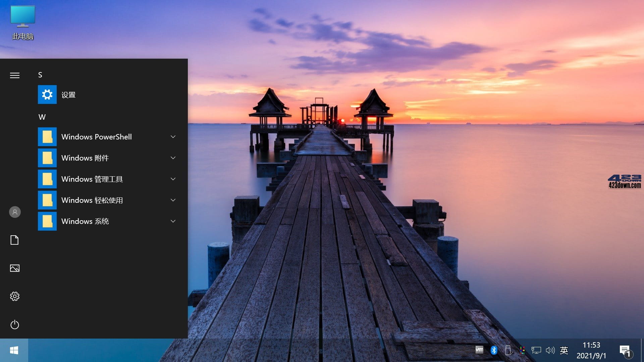The width and height of the screenshot is (644, 362).
Task: Expand the Windows 附件 folder
Action: click(x=173, y=158)
